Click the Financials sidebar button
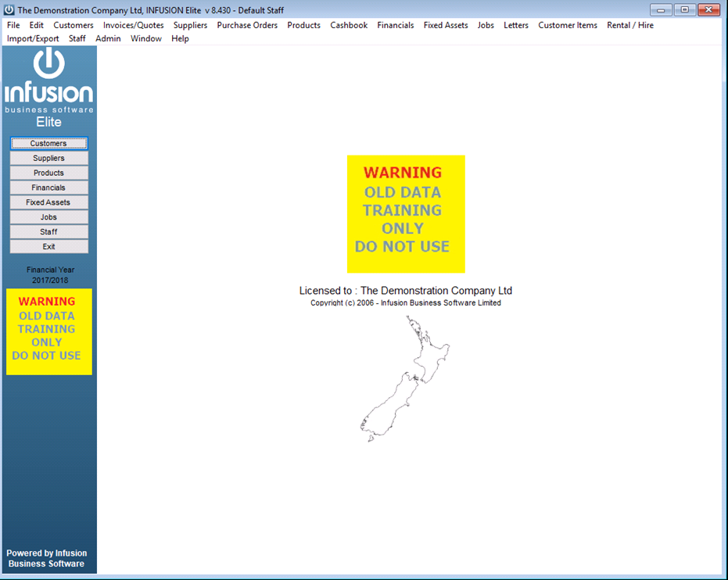728x580 pixels. (x=48, y=188)
